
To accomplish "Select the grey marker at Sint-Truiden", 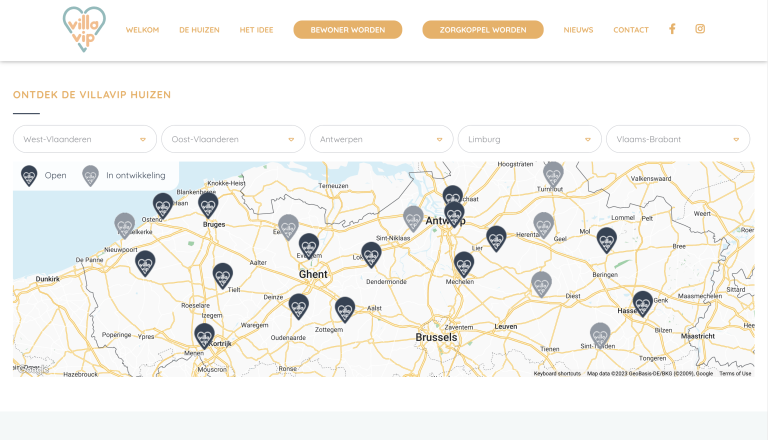I will click(600, 336).
